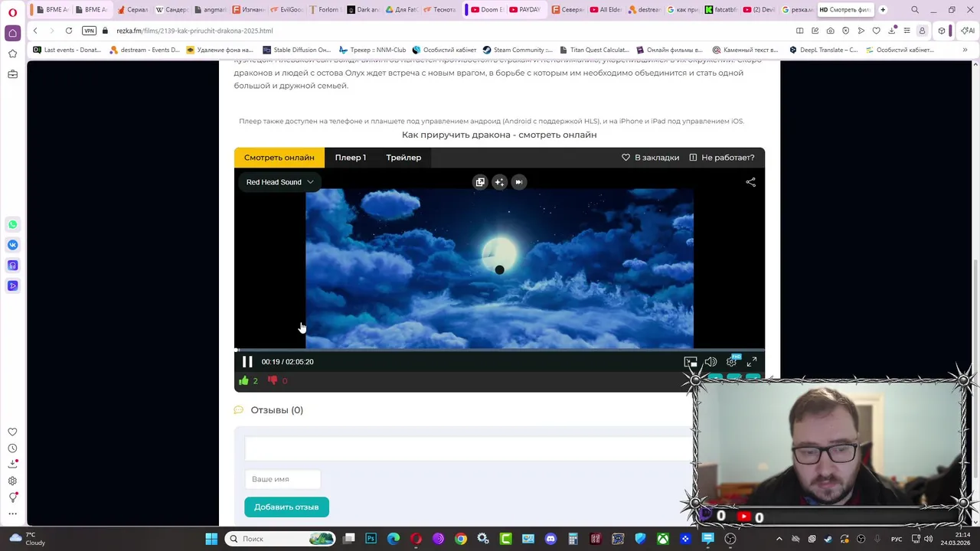Open a new browser tab with plus
The image size is (980, 551).
click(x=883, y=10)
